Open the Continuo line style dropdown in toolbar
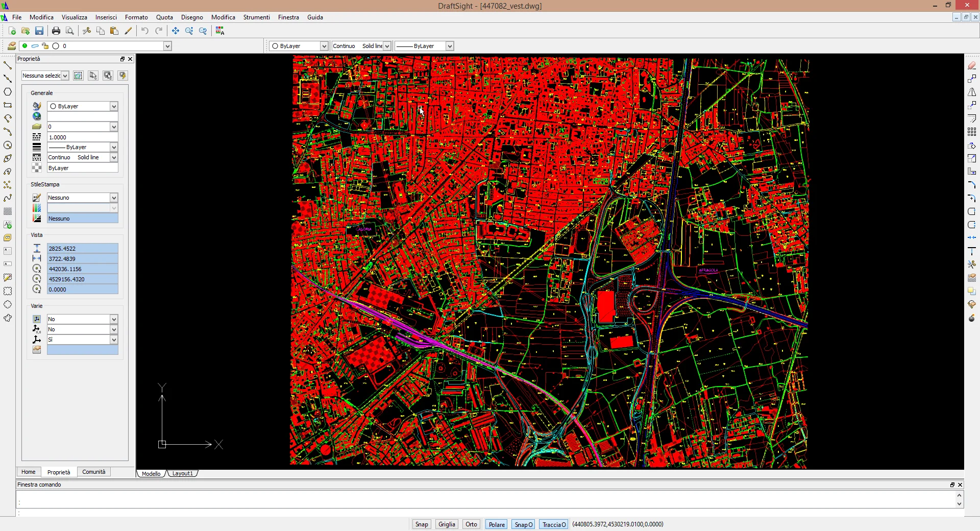980x531 pixels. tap(387, 46)
